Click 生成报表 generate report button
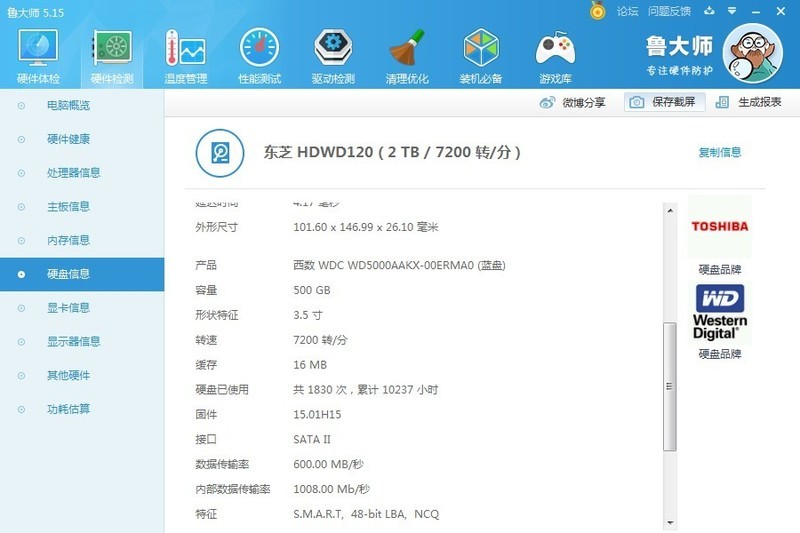 pos(748,102)
